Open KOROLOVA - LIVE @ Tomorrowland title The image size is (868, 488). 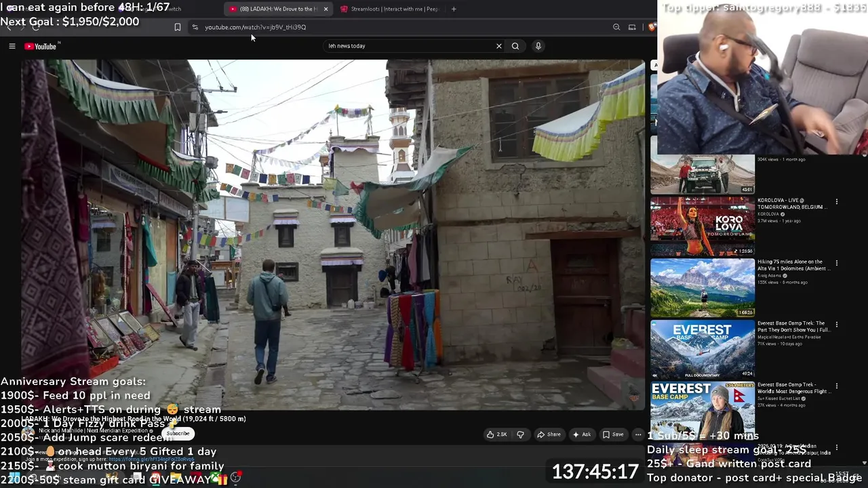click(791, 203)
